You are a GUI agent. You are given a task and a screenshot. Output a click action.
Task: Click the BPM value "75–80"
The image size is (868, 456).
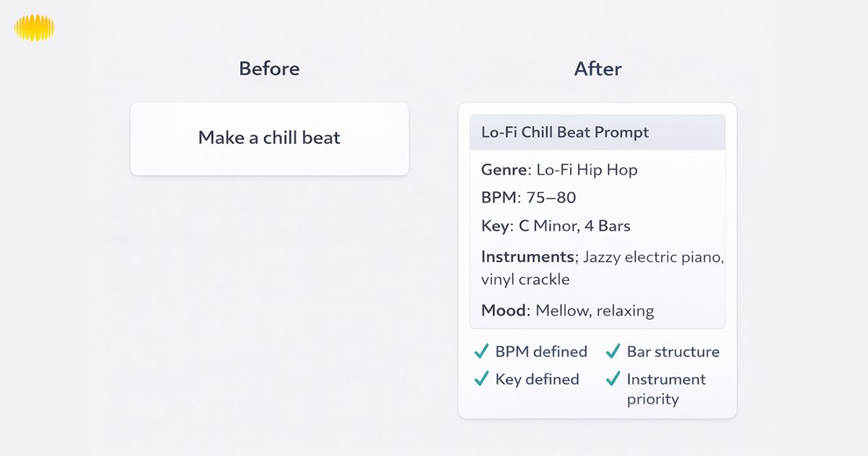pos(551,198)
